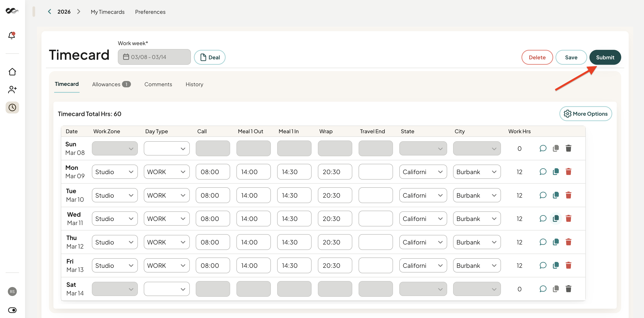Click the Call time field for Mon Mar 09
This screenshot has height=318, width=644.
[213, 172]
